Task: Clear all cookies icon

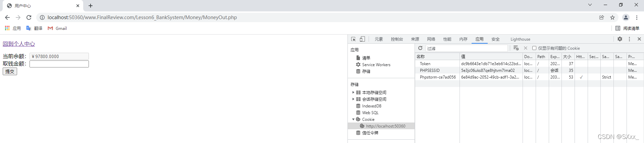Action: (516, 48)
